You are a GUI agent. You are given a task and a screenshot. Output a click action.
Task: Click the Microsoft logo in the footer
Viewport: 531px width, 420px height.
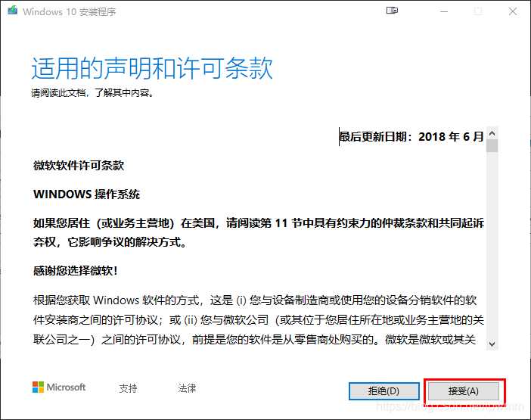[x=59, y=387]
